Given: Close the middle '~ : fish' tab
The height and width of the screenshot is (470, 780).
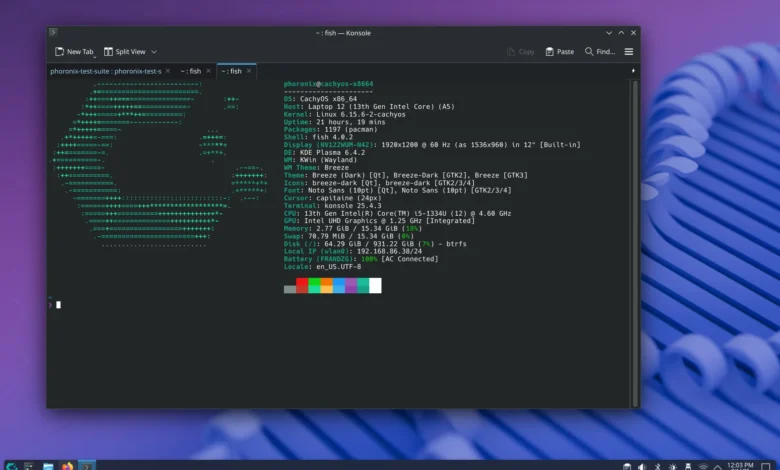Looking at the screenshot, I should [208, 71].
